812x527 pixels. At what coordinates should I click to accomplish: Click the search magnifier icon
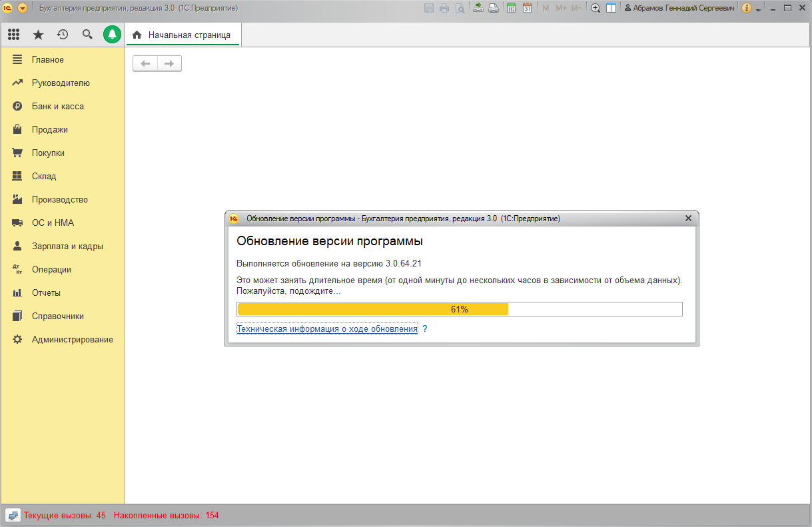click(87, 35)
